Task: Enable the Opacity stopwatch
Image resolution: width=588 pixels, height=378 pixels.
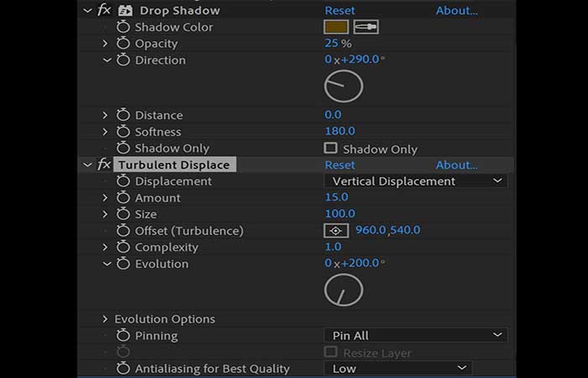Action: 123,44
